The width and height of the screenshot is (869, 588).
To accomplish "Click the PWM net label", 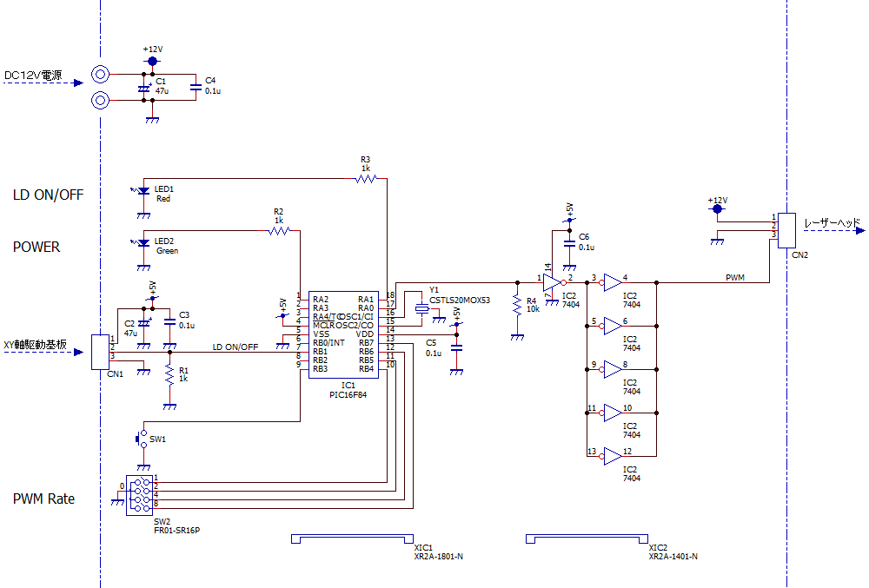I will point(735,277).
